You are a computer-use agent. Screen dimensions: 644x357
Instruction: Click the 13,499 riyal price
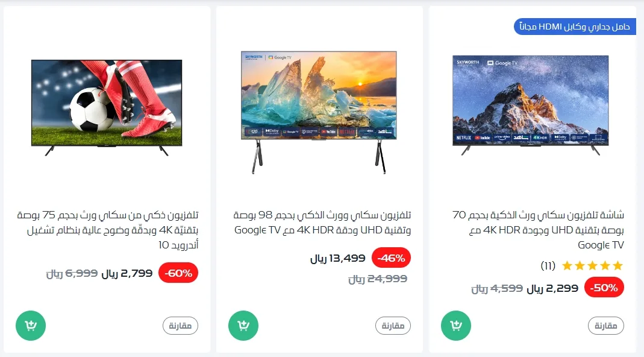(337, 258)
